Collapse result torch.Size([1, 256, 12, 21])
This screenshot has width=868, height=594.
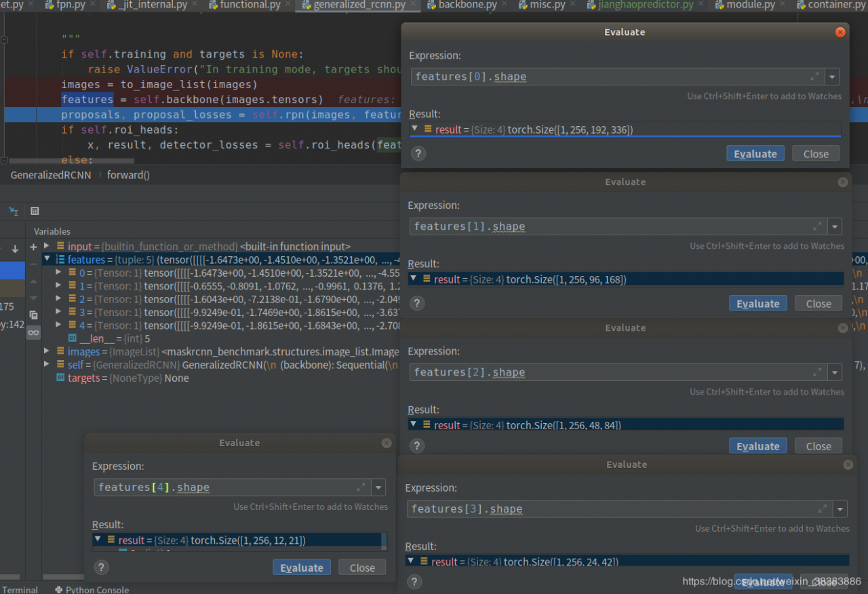click(98, 540)
